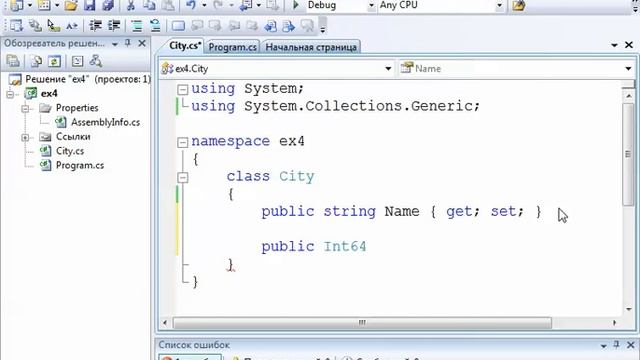Switch to the Program.cs tab
640x360 pixels.
click(x=233, y=47)
